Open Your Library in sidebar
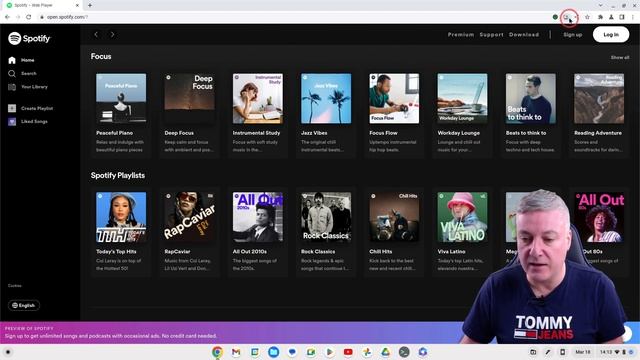Viewport: 640px width, 360px height. [x=27, y=87]
